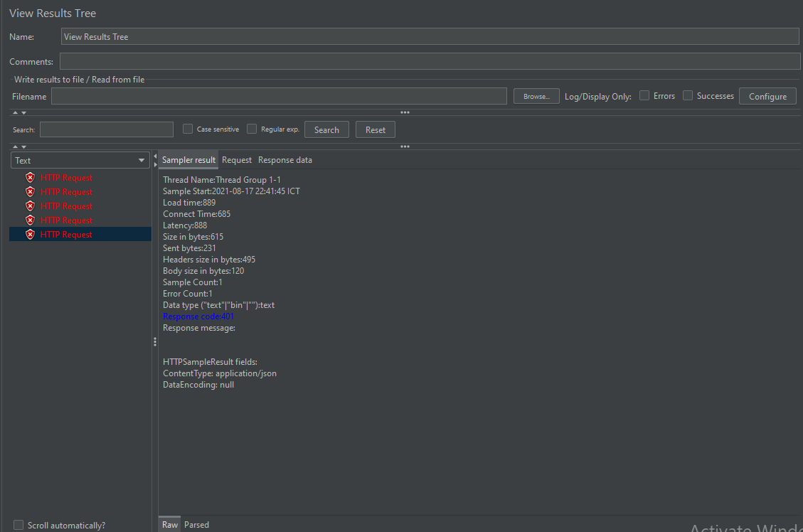Click the error shield icon on the third HTTP Request
The height and width of the screenshot is (532, 803).
(x=29, y=206)
